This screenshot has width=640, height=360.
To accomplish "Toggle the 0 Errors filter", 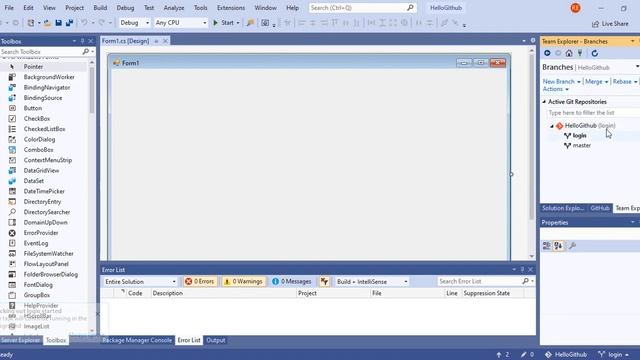I will [x=199, y=282].
